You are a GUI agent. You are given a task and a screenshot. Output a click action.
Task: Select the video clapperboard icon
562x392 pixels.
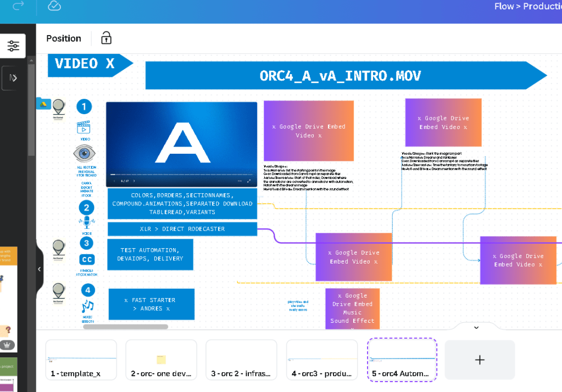coord(84,127)
